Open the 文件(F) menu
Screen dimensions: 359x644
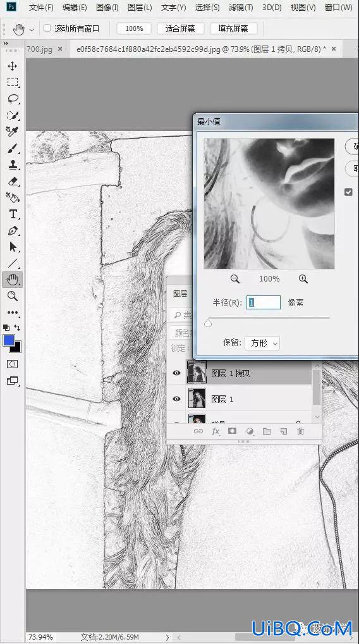pyautogui.click(x=41, y=8)
